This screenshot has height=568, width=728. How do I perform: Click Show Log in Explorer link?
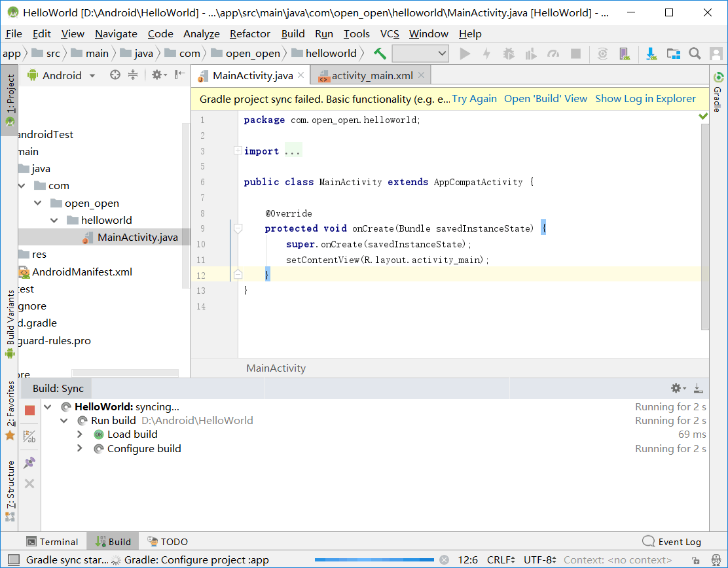point(646,99)
